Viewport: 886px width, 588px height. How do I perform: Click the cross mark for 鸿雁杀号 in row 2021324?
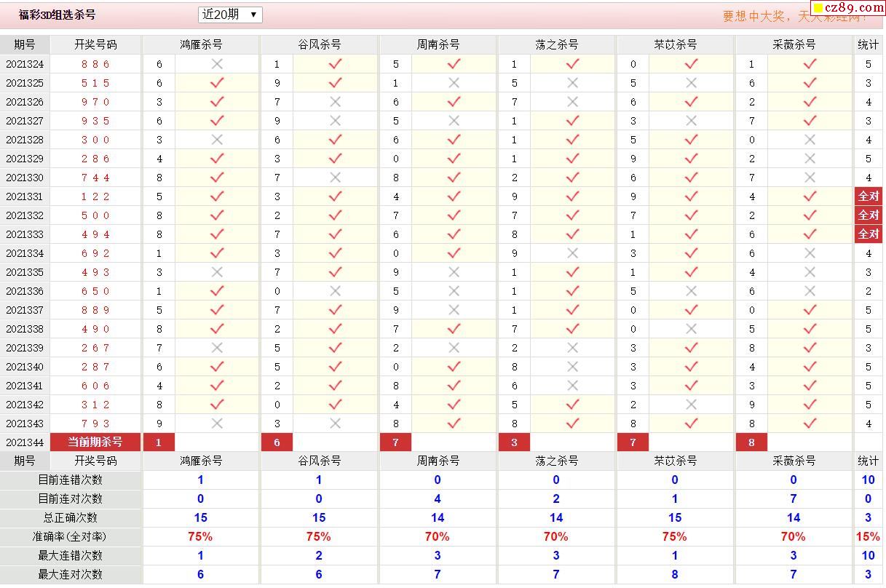click(x=217, y=64)
